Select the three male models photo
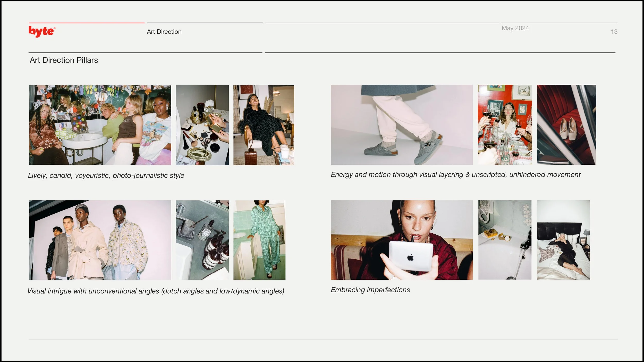The image size is (644, 362). [100, 240]
